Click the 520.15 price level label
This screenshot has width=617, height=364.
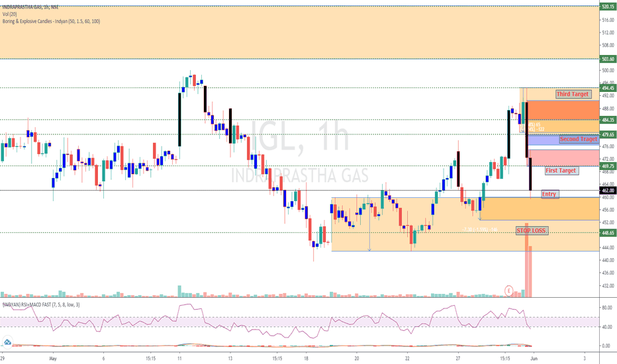tap(608, 7)
